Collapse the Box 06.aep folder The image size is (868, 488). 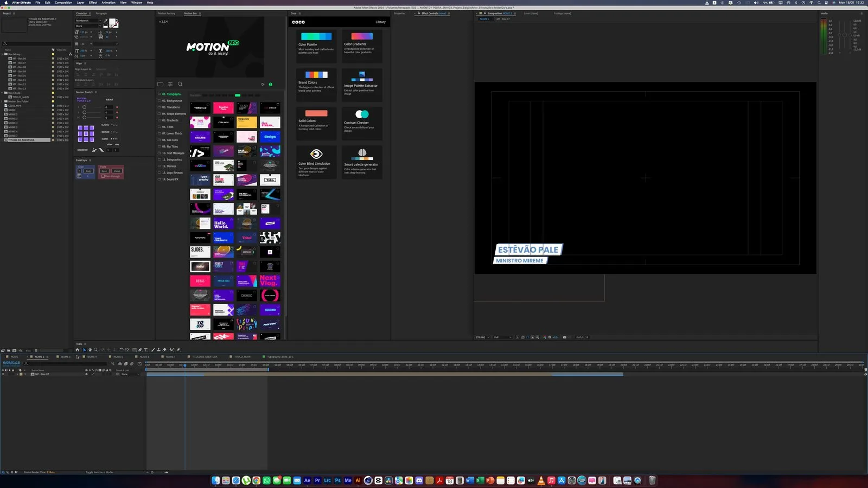click(2, 54)
